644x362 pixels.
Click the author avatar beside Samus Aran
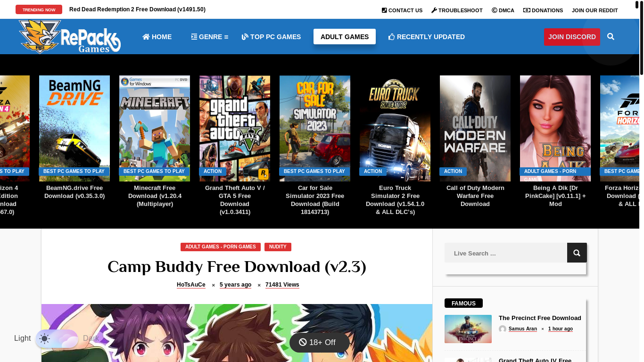click(x=503, y=329)
